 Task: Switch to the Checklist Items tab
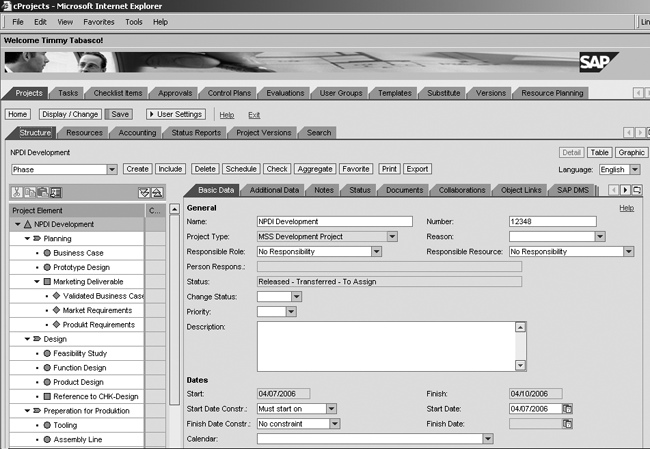click(x=118, y=93)
